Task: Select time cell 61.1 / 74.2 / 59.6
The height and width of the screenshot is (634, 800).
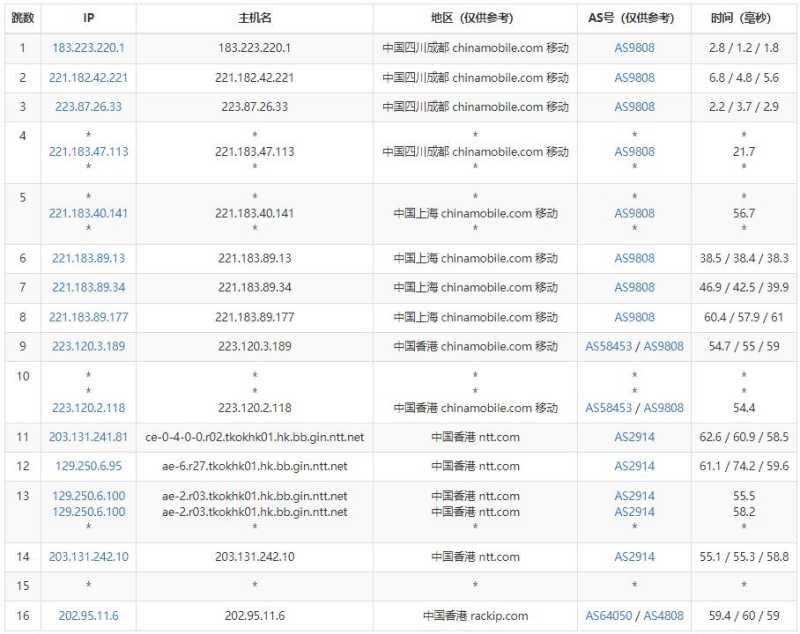Action: (x=744, y=466)
